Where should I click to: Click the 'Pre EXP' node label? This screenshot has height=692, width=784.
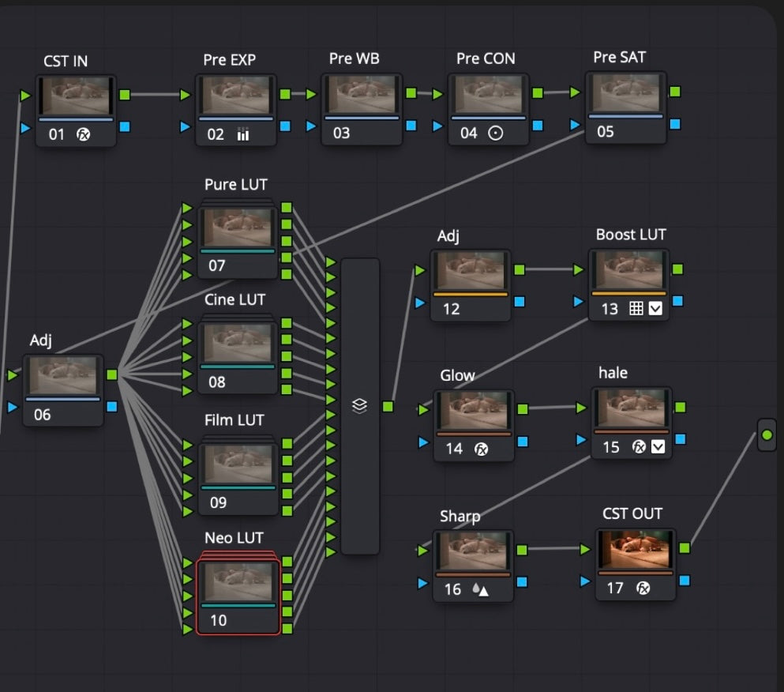[230, 60]
